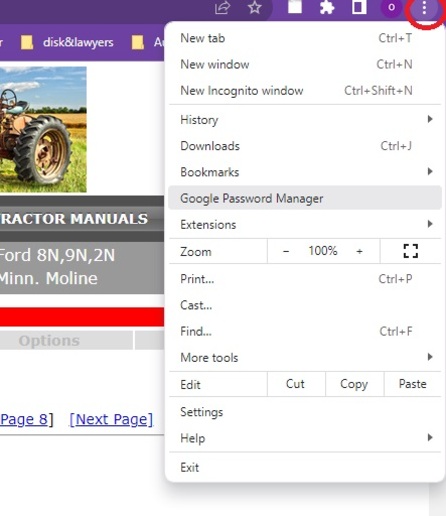Follow the Page 8 link

pos(24,419)
